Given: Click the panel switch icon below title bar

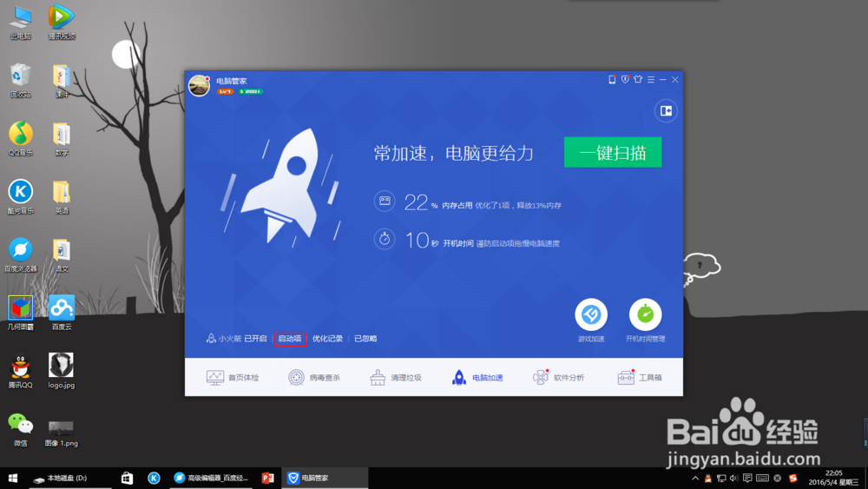Looking at the screenshot, I should coord(666,111).
